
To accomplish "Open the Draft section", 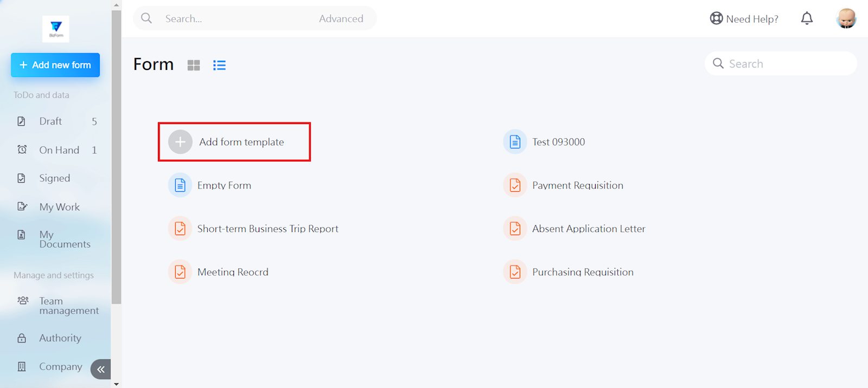I will tap(50, 121).
